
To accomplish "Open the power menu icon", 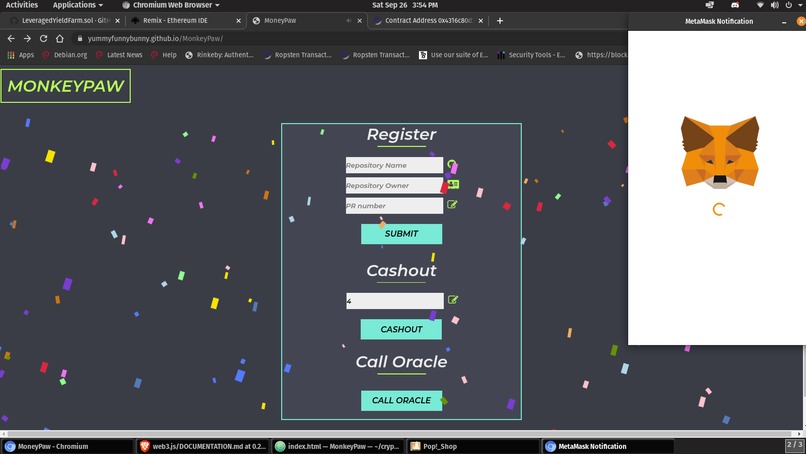I will point(789,5).
